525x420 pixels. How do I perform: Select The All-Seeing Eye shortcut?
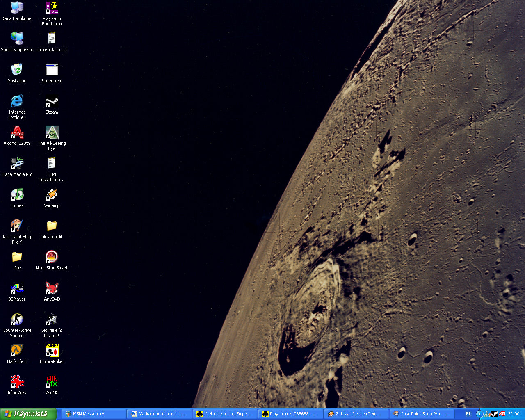[x=52, y=138]
